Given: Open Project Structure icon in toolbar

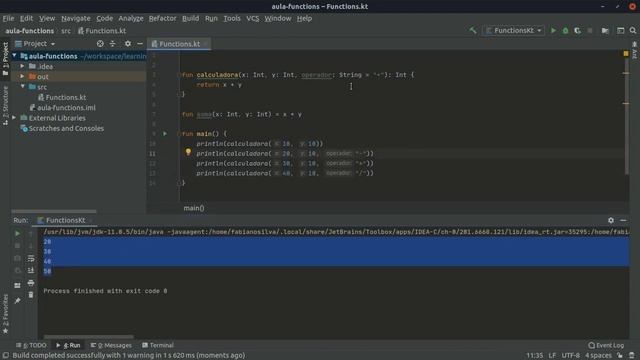Looking at the screenshot, I should (x=605, y=31).
